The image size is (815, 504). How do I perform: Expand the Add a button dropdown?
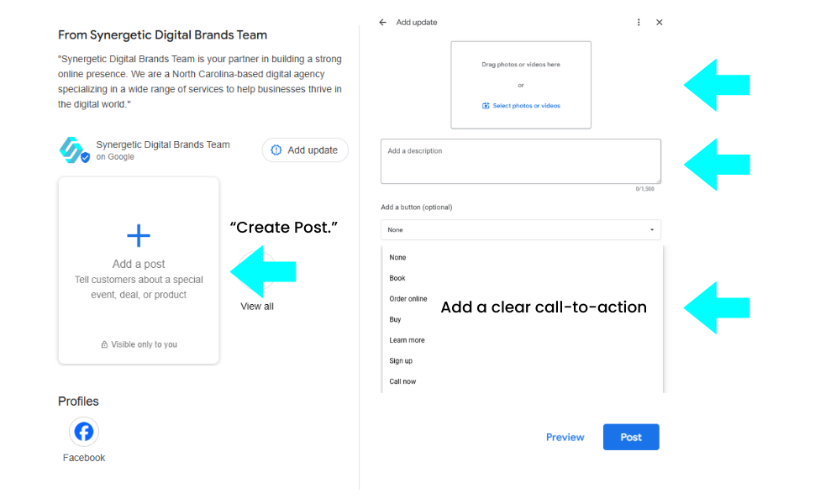pyautogui.click(x=520, y=229)
